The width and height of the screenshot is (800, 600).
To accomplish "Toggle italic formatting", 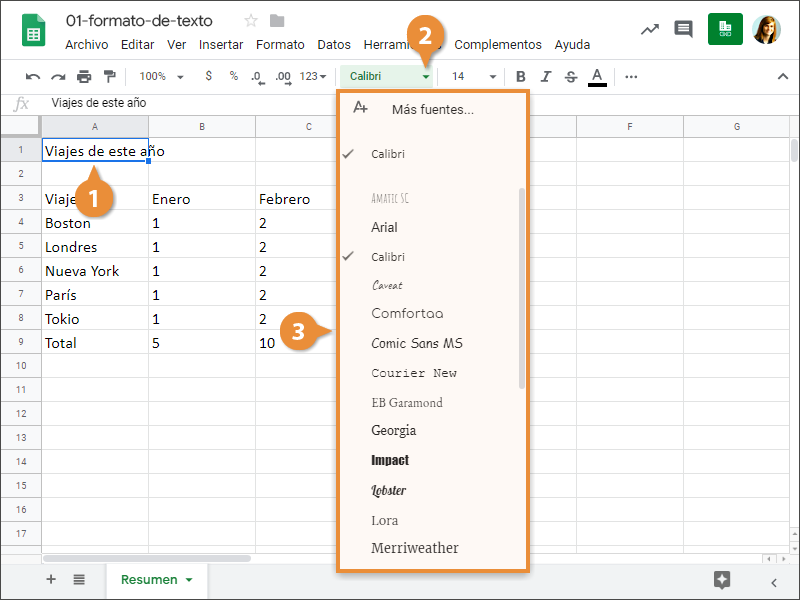I will pyautogui.click(x=545, y=76).
